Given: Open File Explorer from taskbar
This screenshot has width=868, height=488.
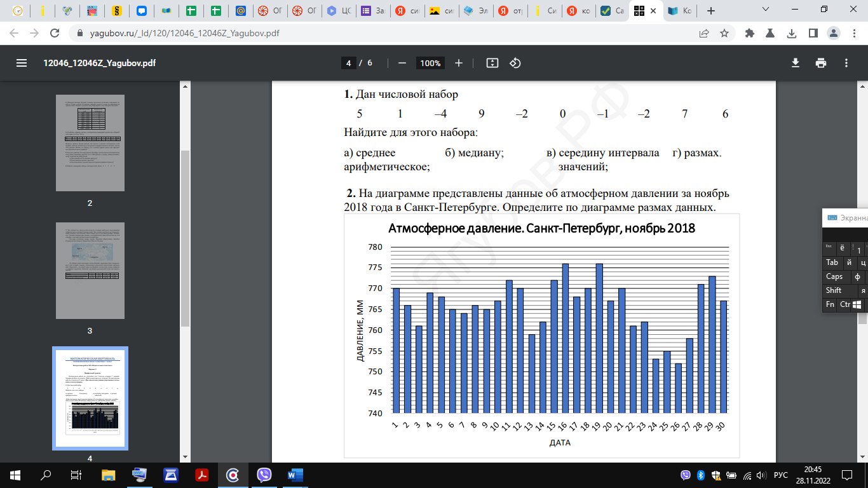Looking at the screenshot, I should coord(109,475).
